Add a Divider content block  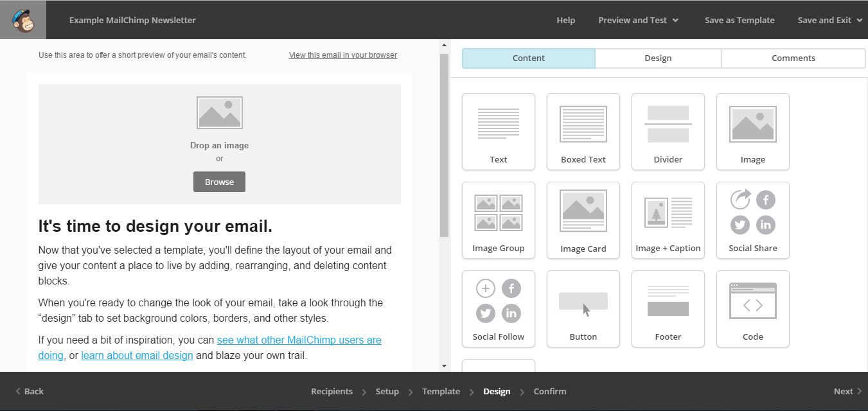[x=668, y=132]
